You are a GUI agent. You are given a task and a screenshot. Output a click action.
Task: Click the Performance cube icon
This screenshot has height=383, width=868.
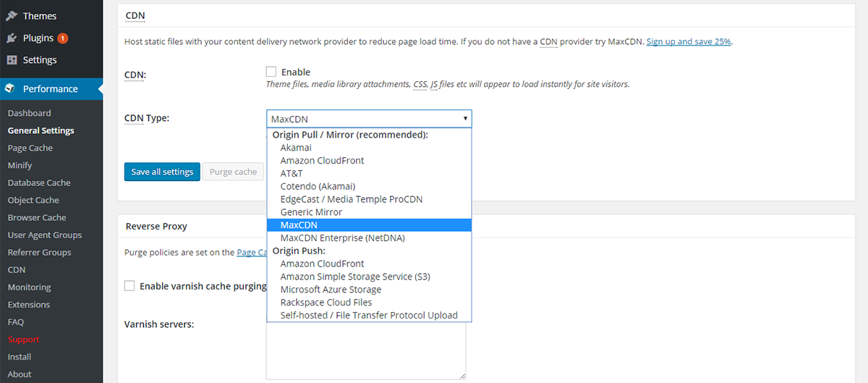(11, 88)
